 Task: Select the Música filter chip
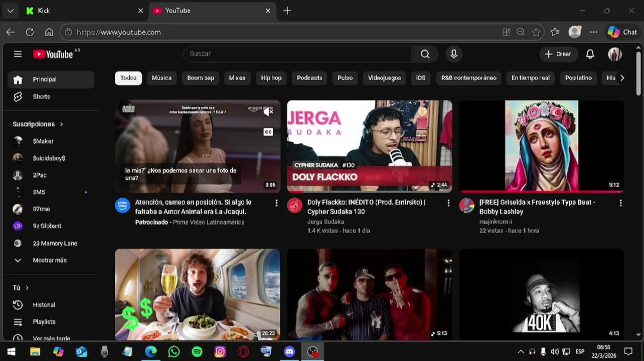point(162,78)
